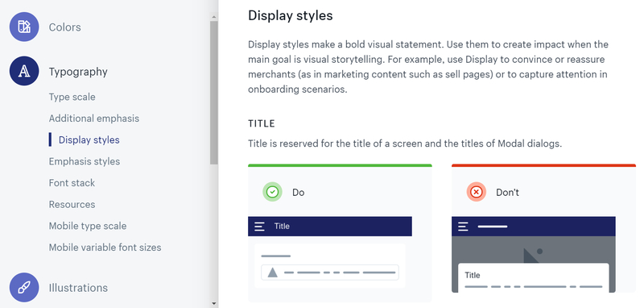Click the triangle warning icon in Do example
This screenshot has height=308, width=644.
click(272, 273)
